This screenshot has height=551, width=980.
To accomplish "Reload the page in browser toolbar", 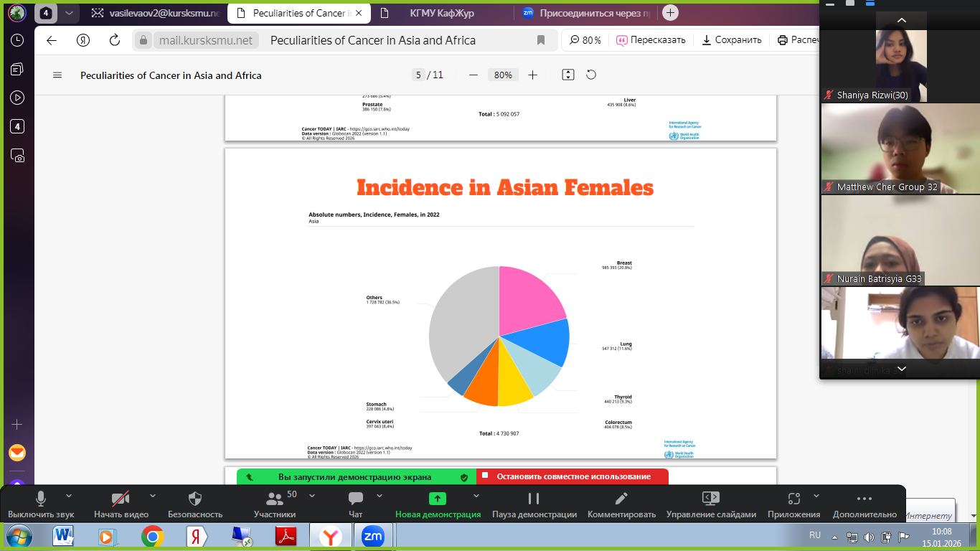I will point(115,40).
